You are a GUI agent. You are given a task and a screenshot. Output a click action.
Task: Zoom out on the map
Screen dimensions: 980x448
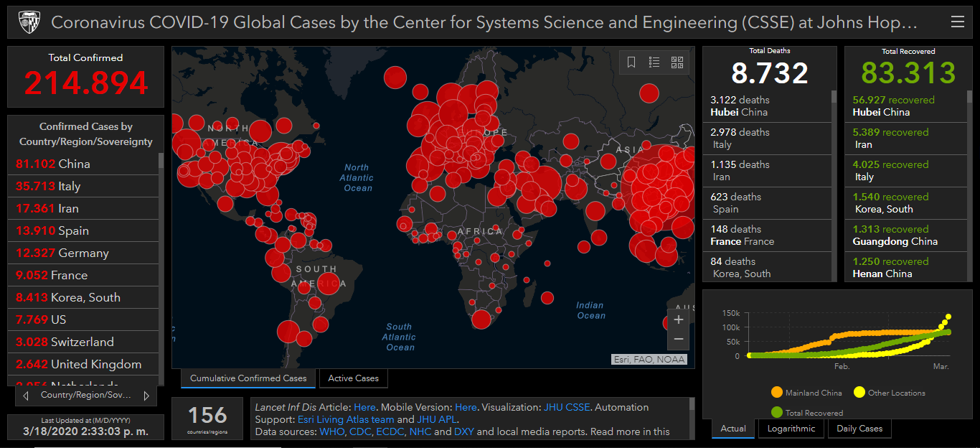(679, 339)
